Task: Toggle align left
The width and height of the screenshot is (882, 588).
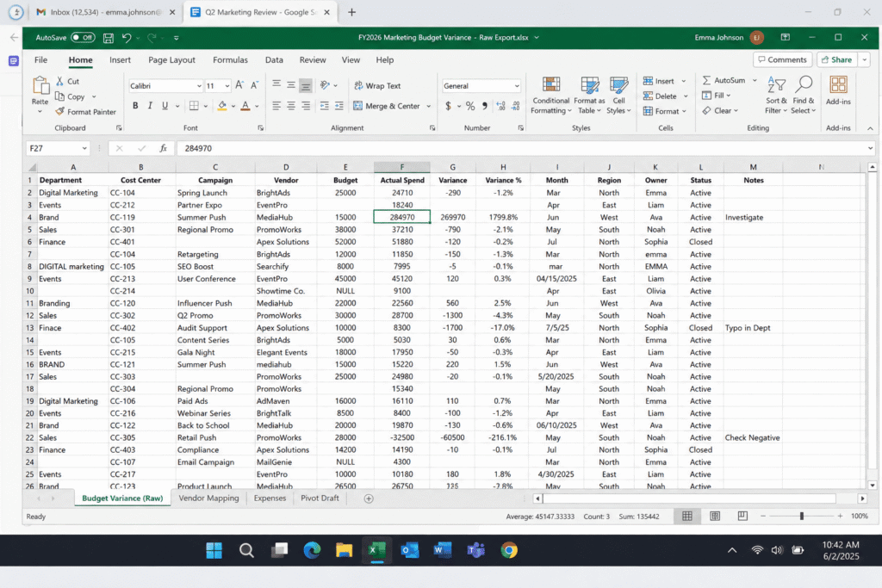Action: pos(276,106)
